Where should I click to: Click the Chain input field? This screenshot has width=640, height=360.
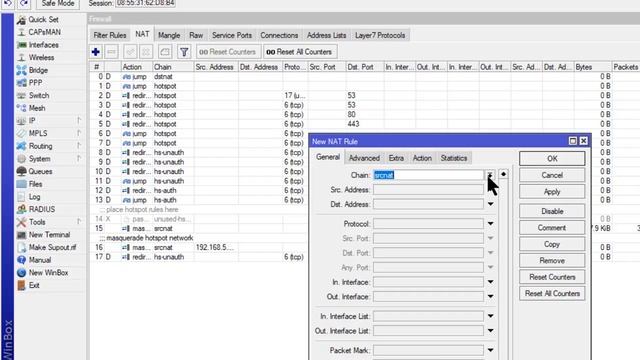coord(428,175)
